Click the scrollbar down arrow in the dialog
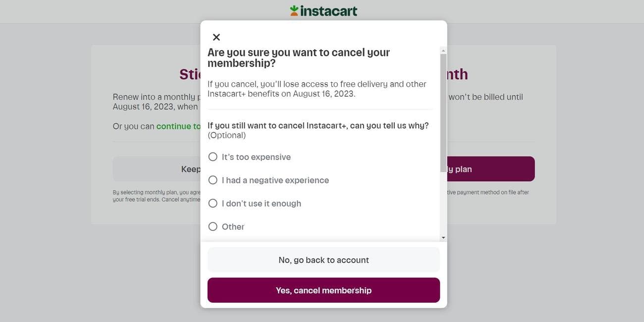 pyautogui.click(x=443, y=237)
